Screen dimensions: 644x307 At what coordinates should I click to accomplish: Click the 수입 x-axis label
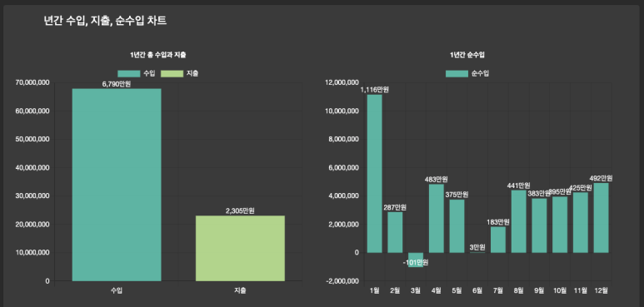click(117, 290)
